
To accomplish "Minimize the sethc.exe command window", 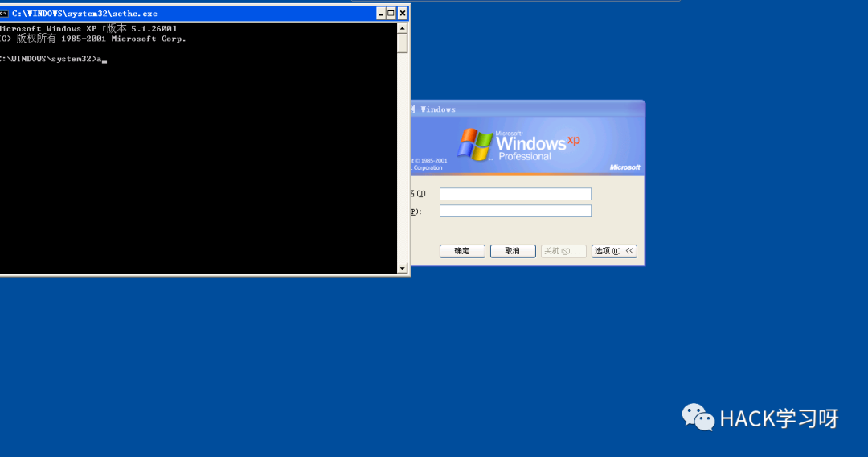I will point(380,14).
